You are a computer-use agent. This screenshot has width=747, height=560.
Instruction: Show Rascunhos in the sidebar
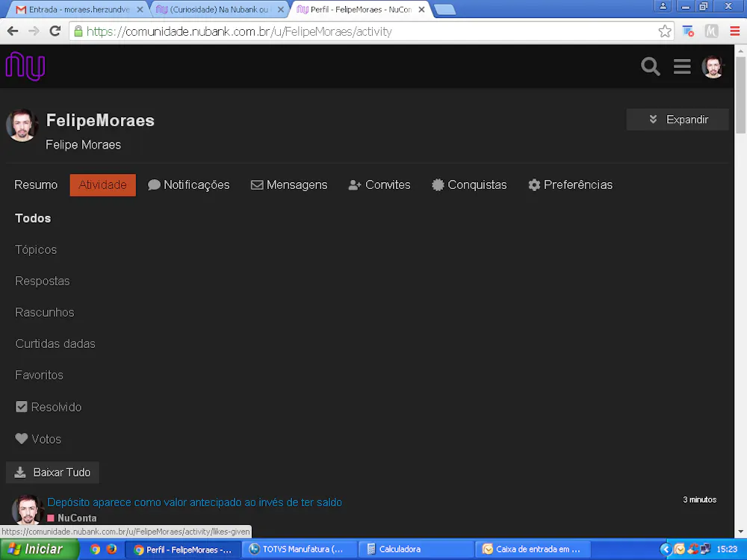tap(45, 312)
